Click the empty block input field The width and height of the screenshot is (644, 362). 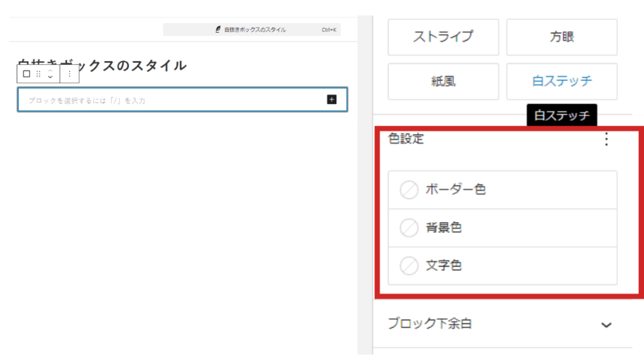pyautogui.click(x=182, y=99)
